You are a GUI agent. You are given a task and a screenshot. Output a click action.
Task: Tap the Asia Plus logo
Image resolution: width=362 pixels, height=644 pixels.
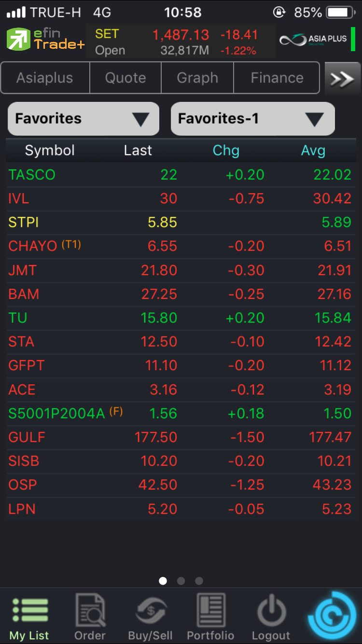pyautogui.click(x=315, y=41)
